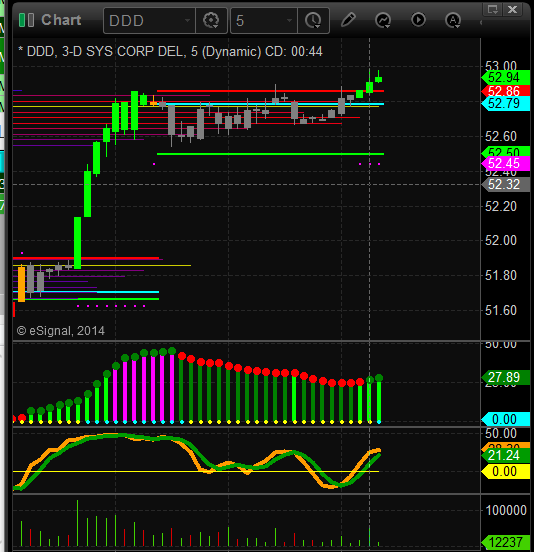
Task: Expand the interval dropdown arrow
Action: coord(290,21)
